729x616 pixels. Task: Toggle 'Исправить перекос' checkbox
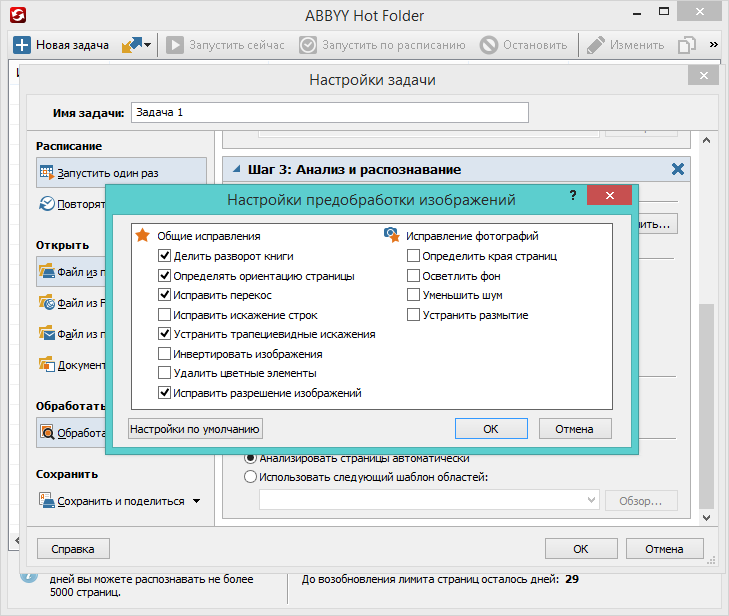[x=165, y=295]
